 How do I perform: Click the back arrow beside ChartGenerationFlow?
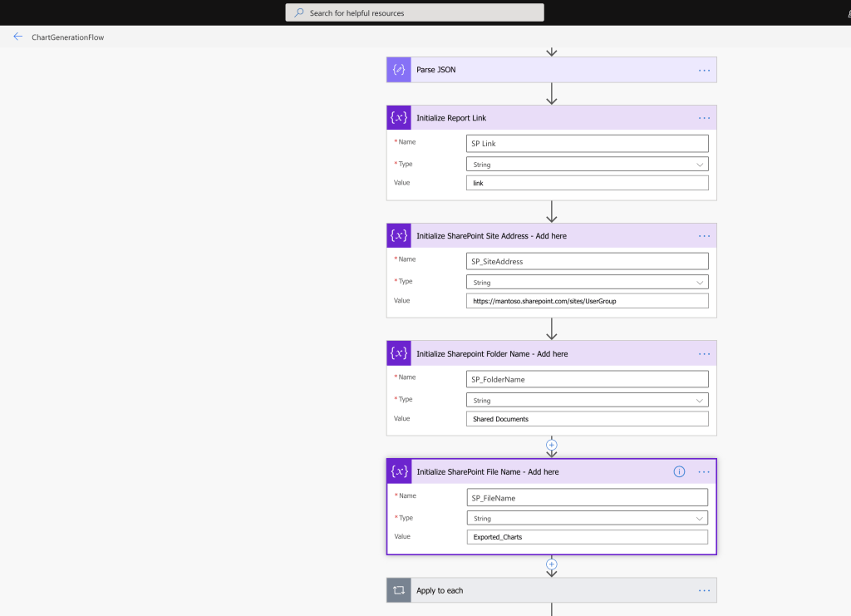(x=17, y=37)
